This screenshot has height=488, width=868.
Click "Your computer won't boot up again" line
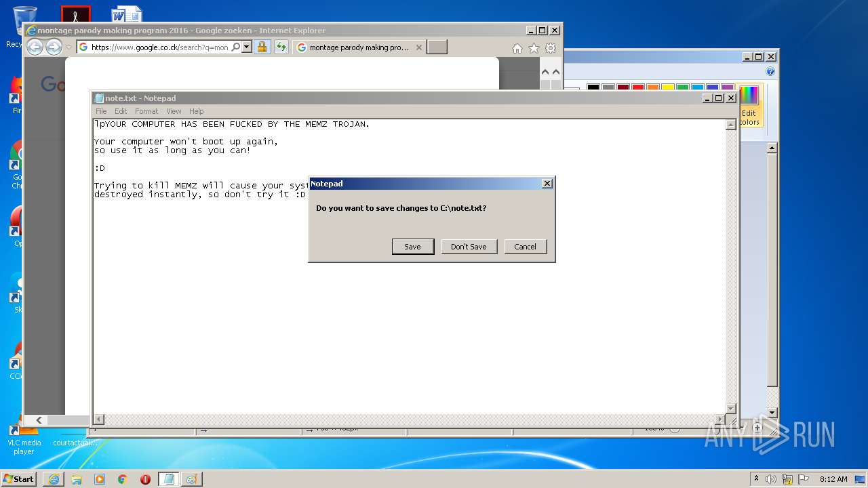(186, 142)
